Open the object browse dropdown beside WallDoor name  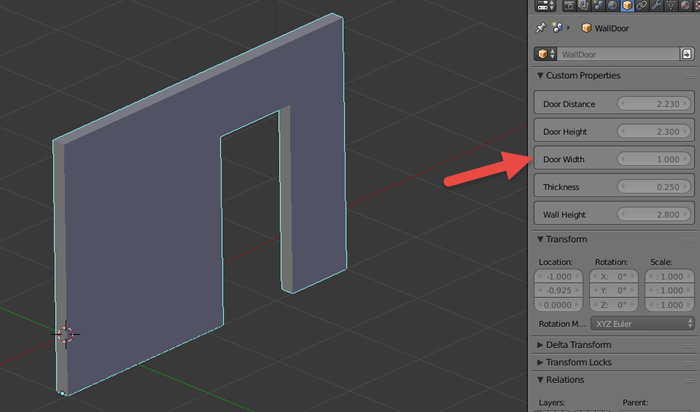[x=546, y=54]
